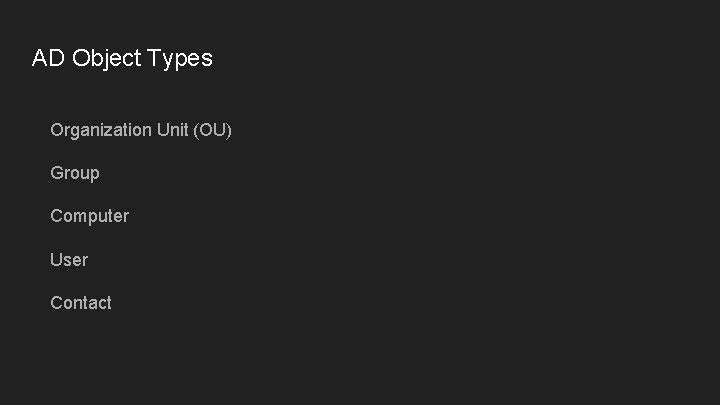Click the letter "p" in Group
The image size is (720, 405).
click(95, 174)
